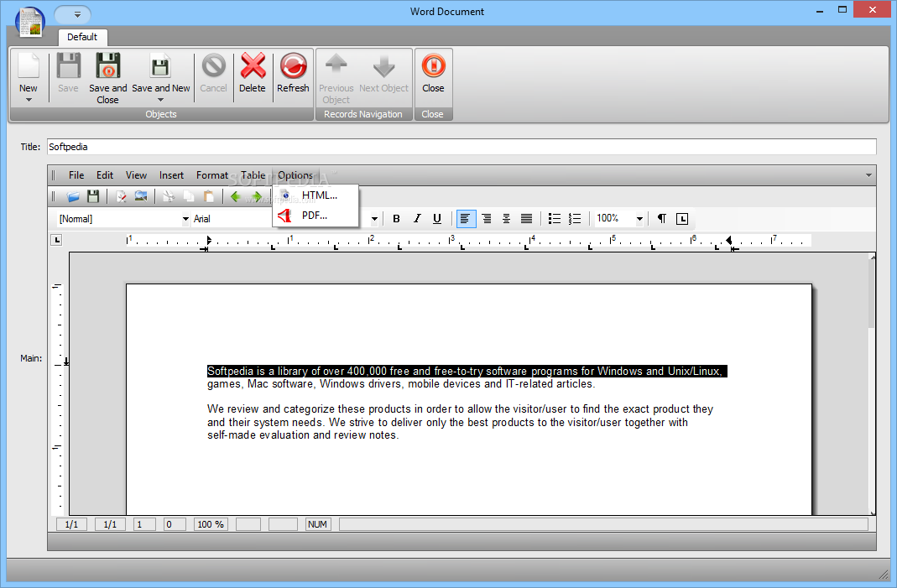897x588 pixels.
Task: Click the Copy icon in editor toolbar
Action: coord(188,197)
